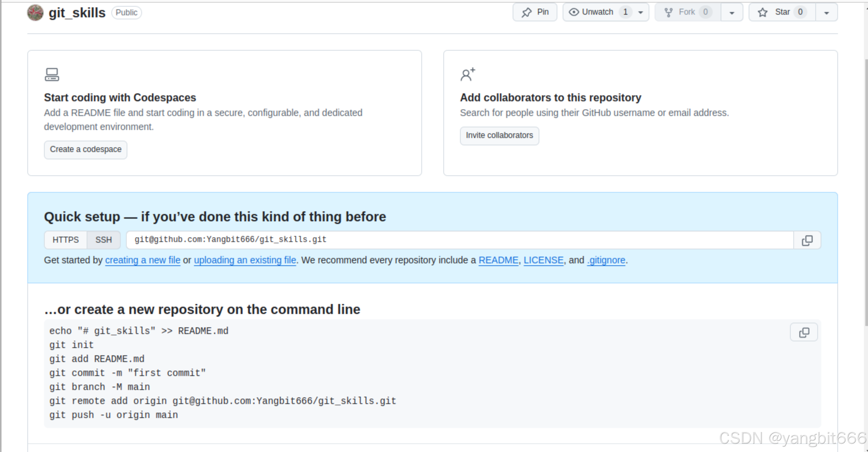Screen dimensions: 868x452
Task: Switch clone URL to HTTPS
Action: click(66, 240)
